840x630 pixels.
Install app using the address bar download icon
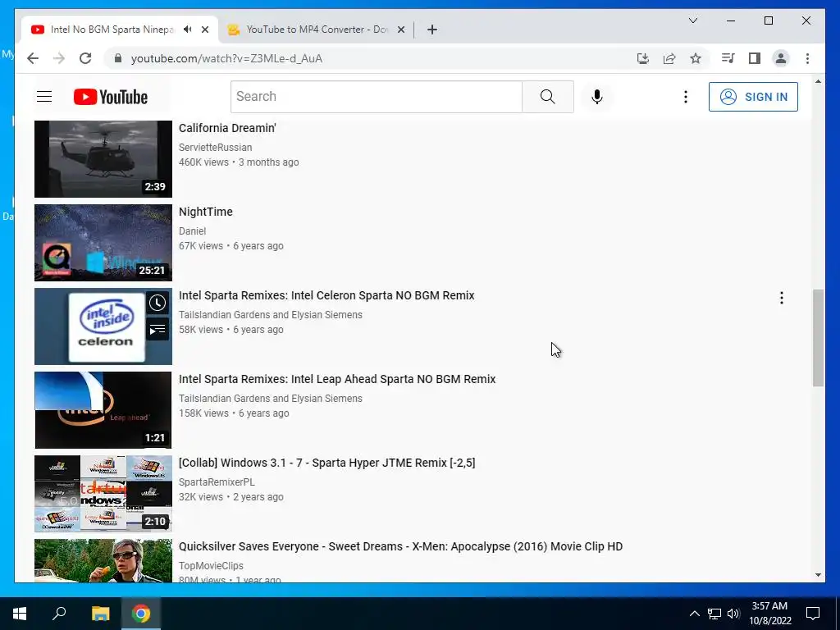tap(643, 58)
